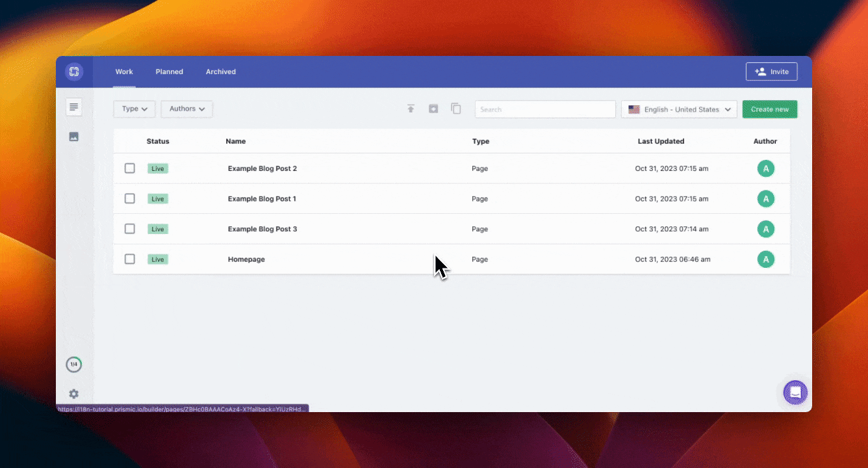Select the documents list icon in sidebar
868x468 pixels.
[x=73, y=107]
